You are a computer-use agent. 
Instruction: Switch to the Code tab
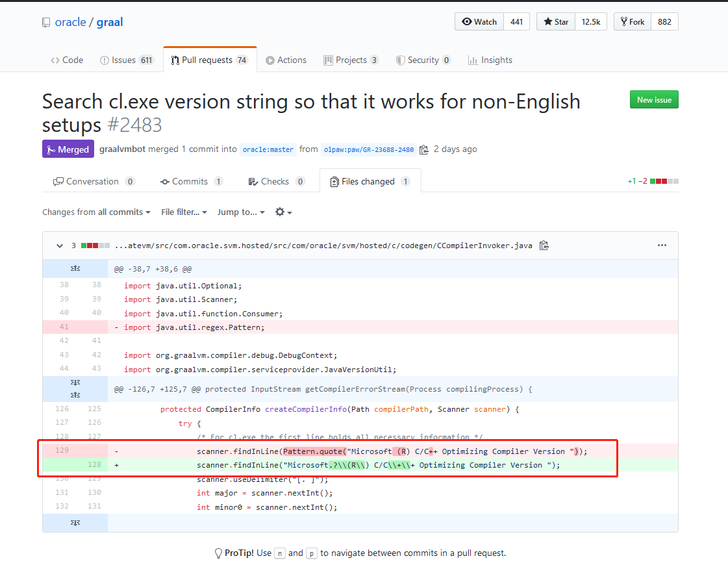pos(67,60)
